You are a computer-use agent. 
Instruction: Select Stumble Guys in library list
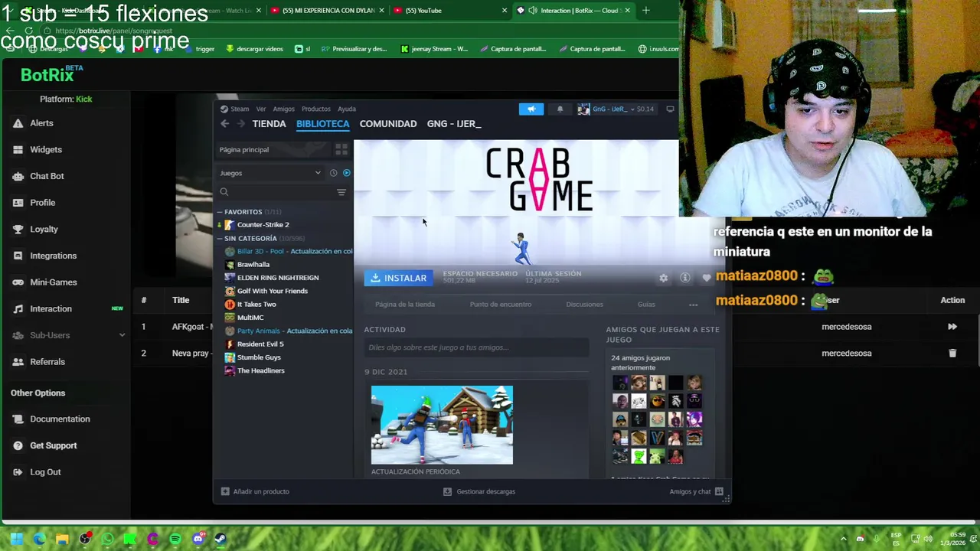click(259, 357)
